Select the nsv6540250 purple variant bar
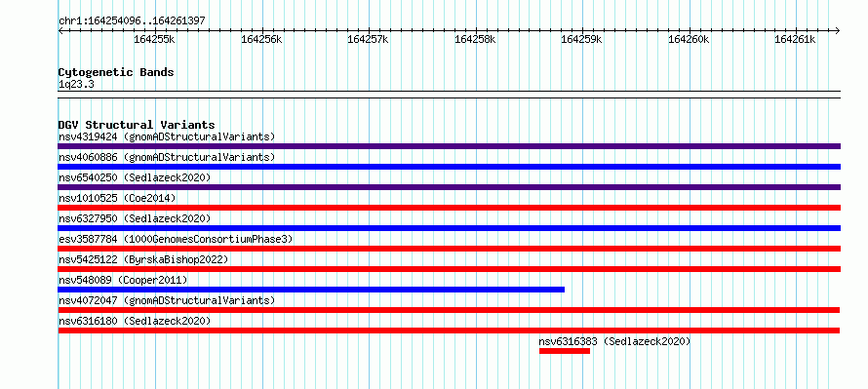Viewport: 868px width, 389px height. [449, 187]
